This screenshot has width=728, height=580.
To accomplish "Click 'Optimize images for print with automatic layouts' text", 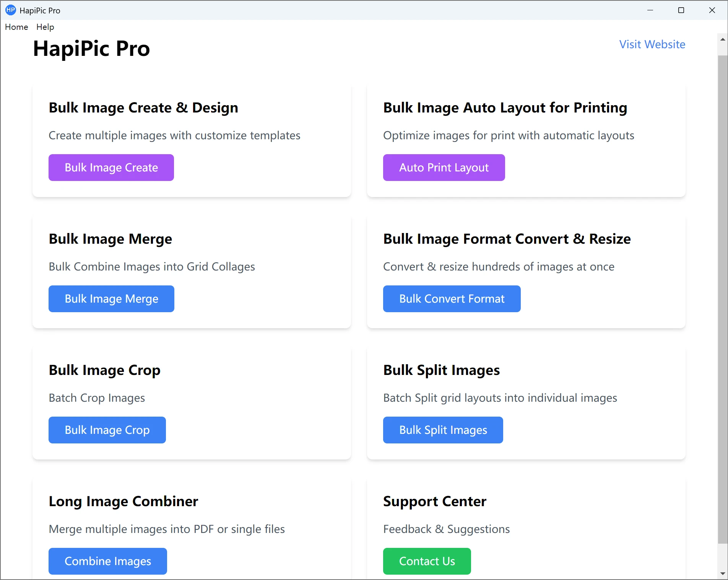I will (x=509, y=135).
